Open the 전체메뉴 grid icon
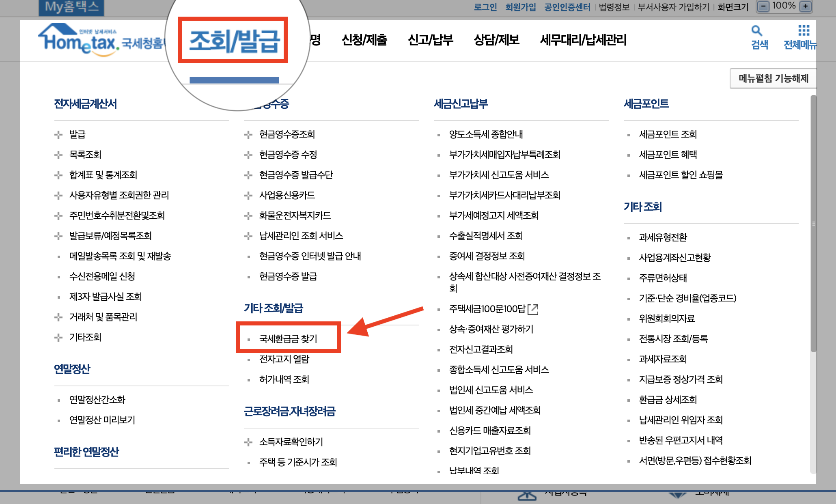The image size is (836, 504). [804, 31]
